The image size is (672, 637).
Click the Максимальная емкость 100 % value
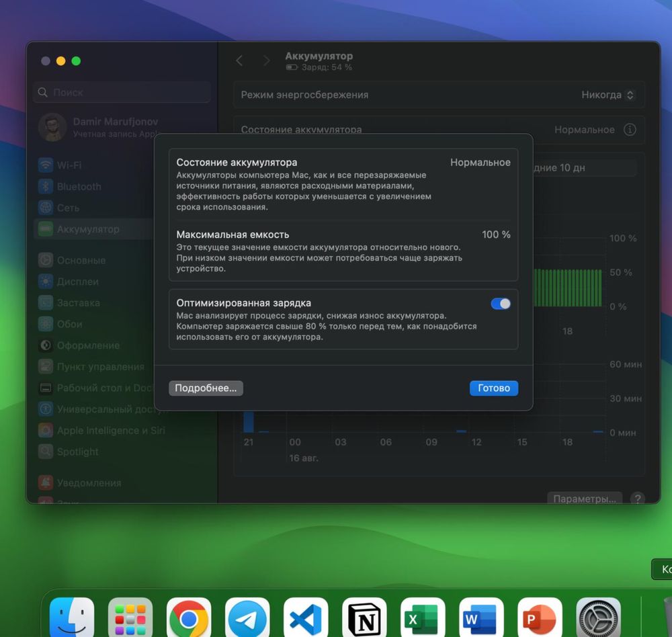(496, 235)
